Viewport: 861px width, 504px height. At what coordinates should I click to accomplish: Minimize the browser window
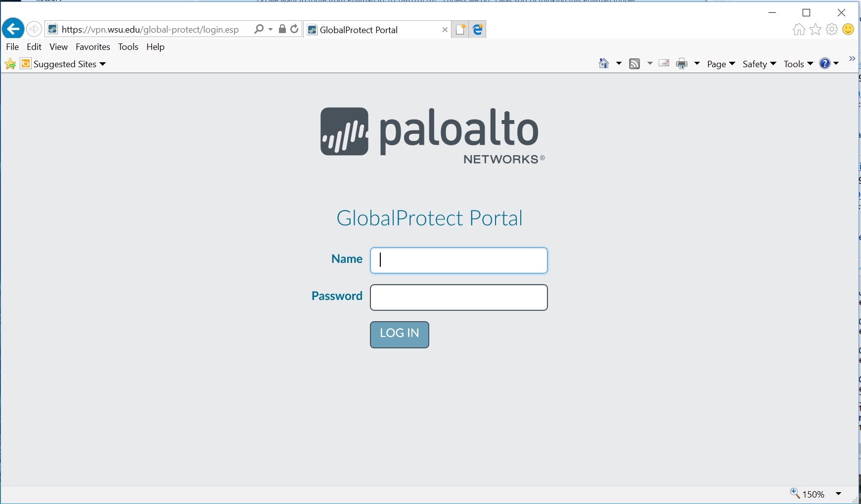pos(772,12)
